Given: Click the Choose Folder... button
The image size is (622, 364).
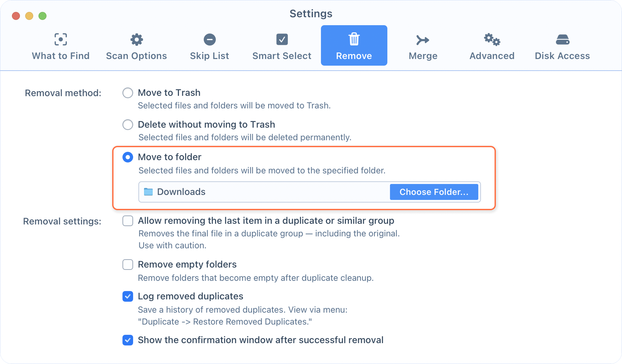Looking at the screenshot, I should coord(434,192).
